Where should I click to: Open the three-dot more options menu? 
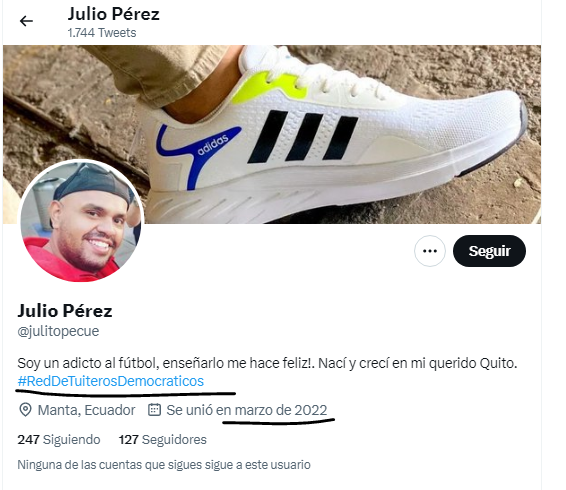click(x=430, y=251)
